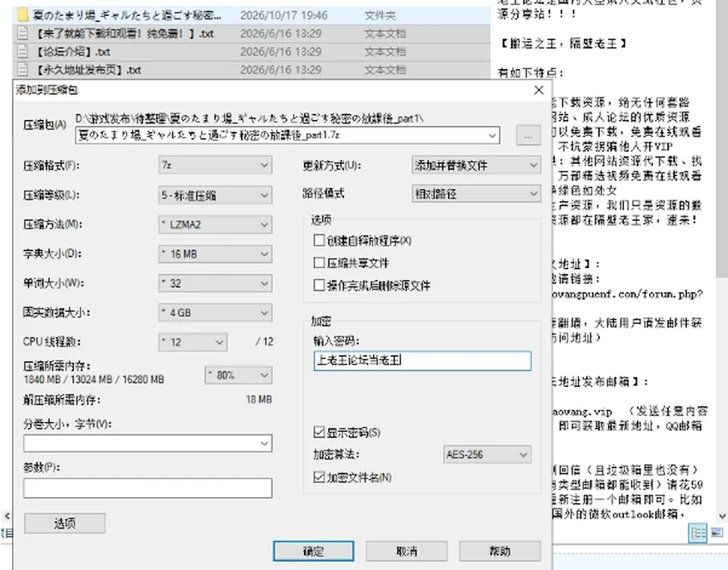
Task: Click the browse "..." button beside archive name
Action: [529, 136]
